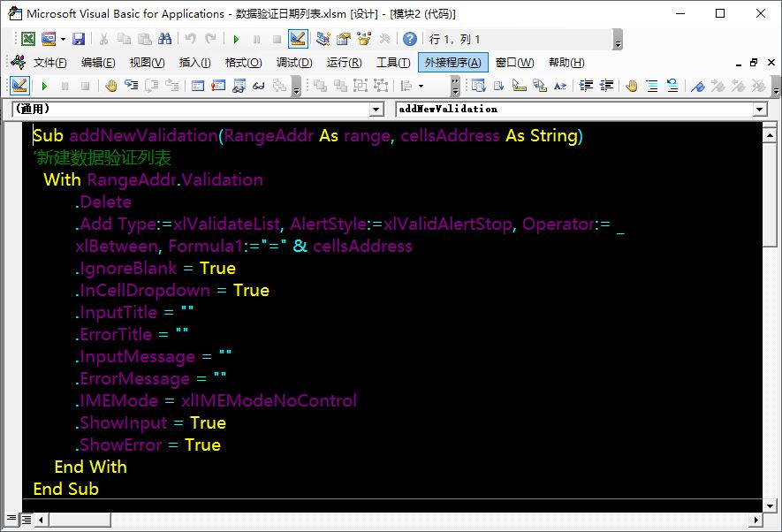The height and width of the screenshot is (532, 782).
Task: Click the Comment Block icon
Action: click(x=652, y=86)
